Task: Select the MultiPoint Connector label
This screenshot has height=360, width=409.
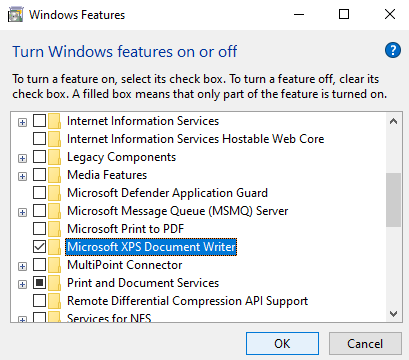Action: 125,265
